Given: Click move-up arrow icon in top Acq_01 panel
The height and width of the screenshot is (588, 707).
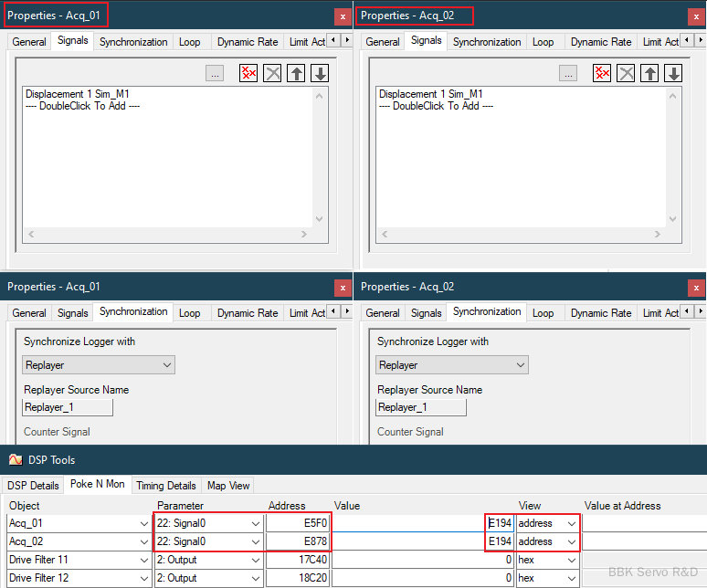Looking at the screenshot, I should [x=296, y=74].
